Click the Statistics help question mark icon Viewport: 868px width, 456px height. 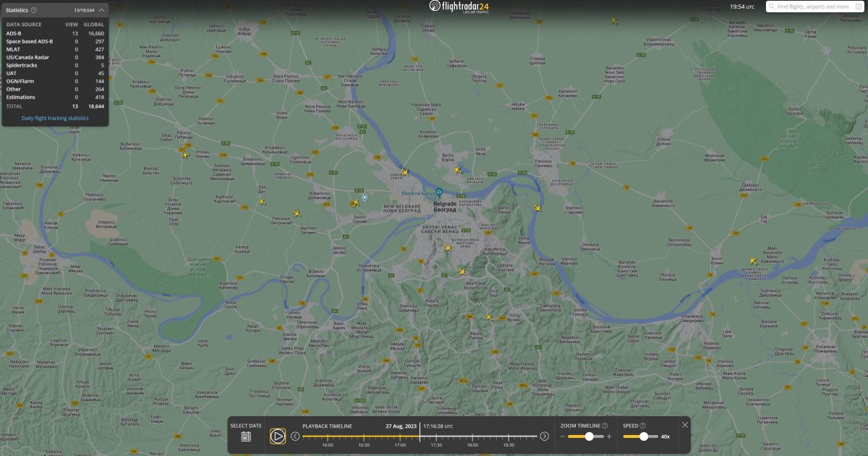pyautogui.click(x=34, y=10)
